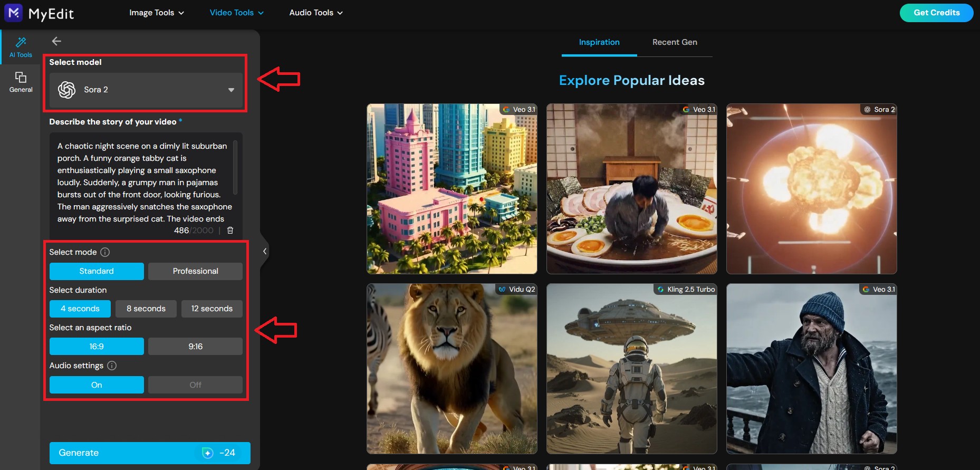Expand the Select model dropdown arrow
This screenshot has width=980, height=470.
231,90
